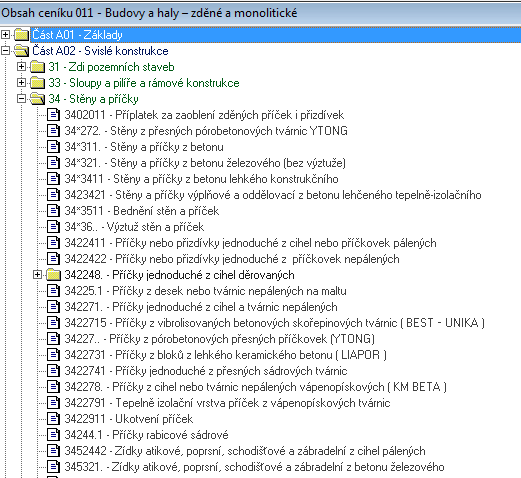521x478 pixels.
Task: Expand the 342248. Příčky z cihel děrovaných node
Action: [37, 275]
